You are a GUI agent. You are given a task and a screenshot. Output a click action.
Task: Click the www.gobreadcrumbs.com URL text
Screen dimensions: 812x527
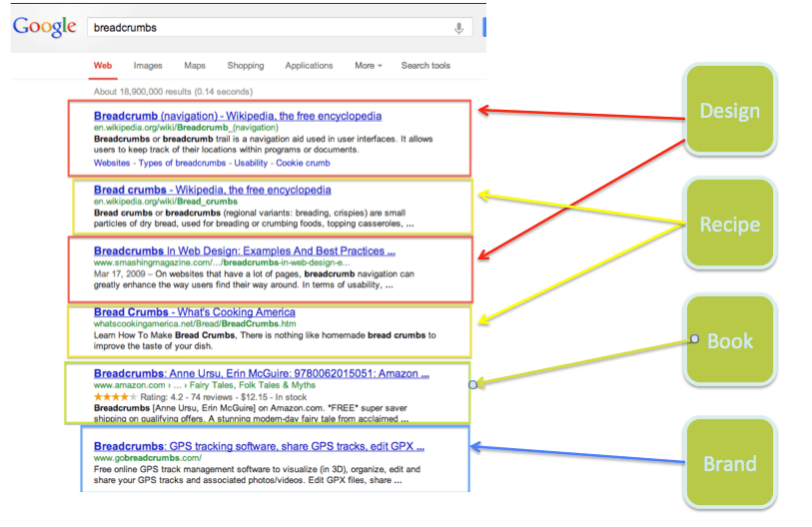tap(148, 458)
